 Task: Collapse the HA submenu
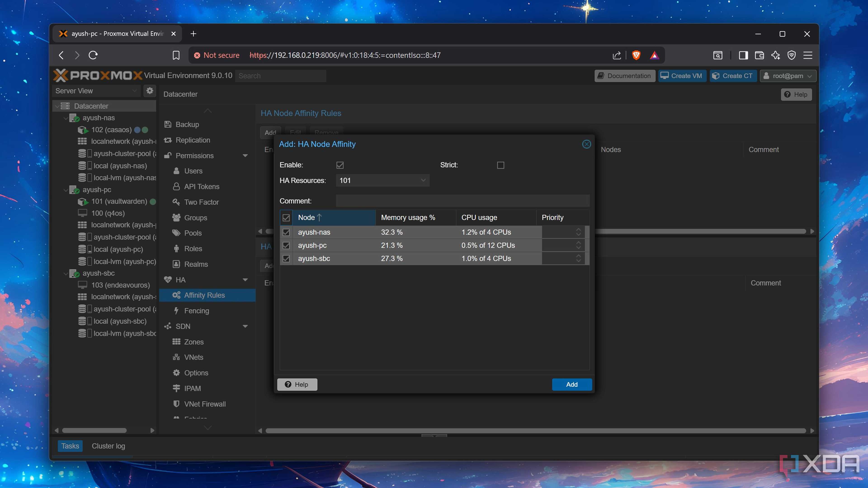[245, 280]
